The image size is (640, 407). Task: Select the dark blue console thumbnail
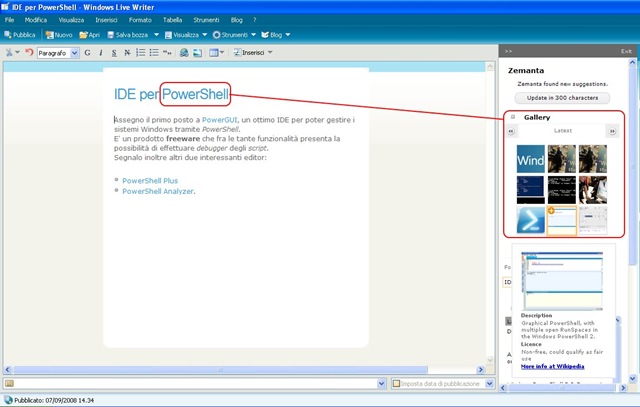pyautogui.click(x=531, y=190)
